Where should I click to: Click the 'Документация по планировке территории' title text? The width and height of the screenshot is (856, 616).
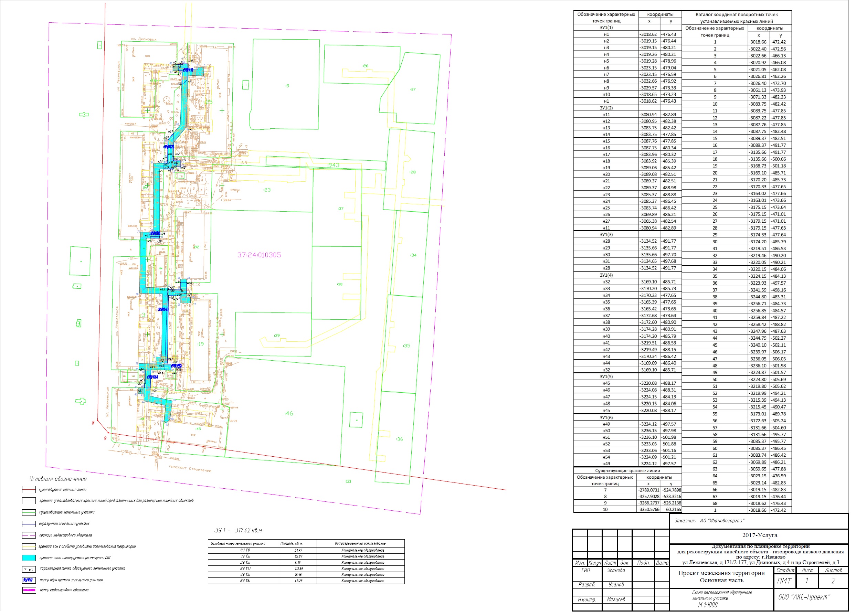coord(761,546)
